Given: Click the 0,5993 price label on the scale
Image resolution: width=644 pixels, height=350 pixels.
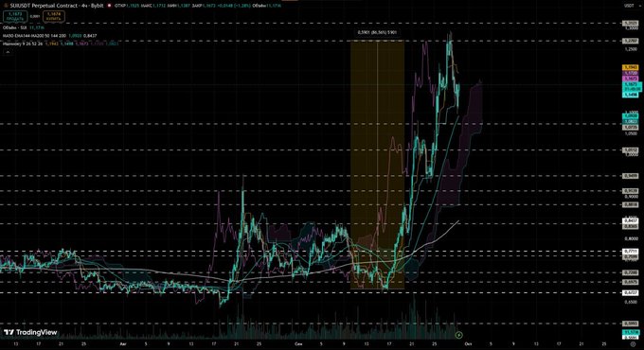Looking at the screenshot, I should pyautogui.click(x=631, y=324).
